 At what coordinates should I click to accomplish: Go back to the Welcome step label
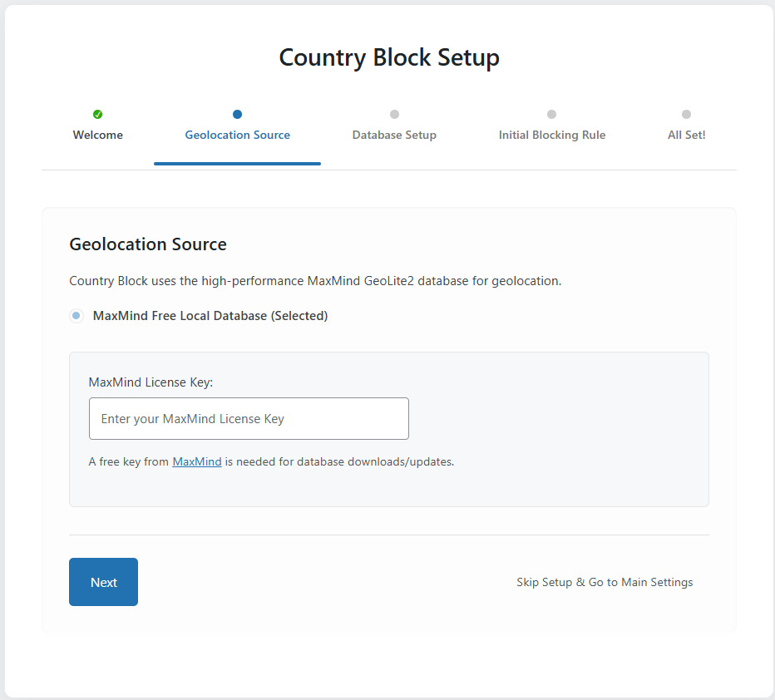pyautogui.click(x=98, y=135)
